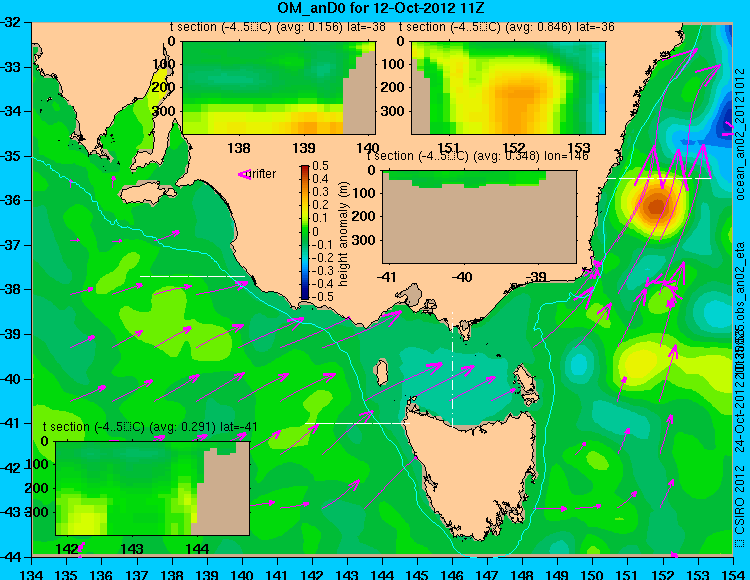
Task: Click the Tasmania landmass on the map
Action: [471, 471]
